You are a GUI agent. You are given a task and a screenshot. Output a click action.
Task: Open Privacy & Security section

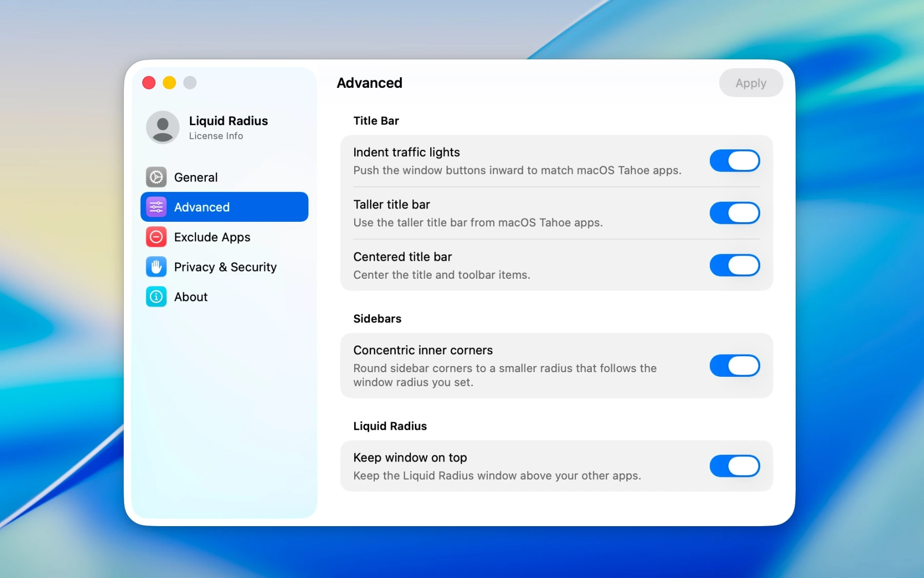(224, 266)
